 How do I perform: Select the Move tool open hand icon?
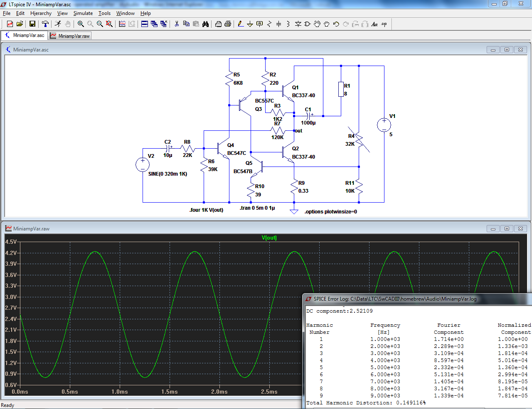pos(317,24)
